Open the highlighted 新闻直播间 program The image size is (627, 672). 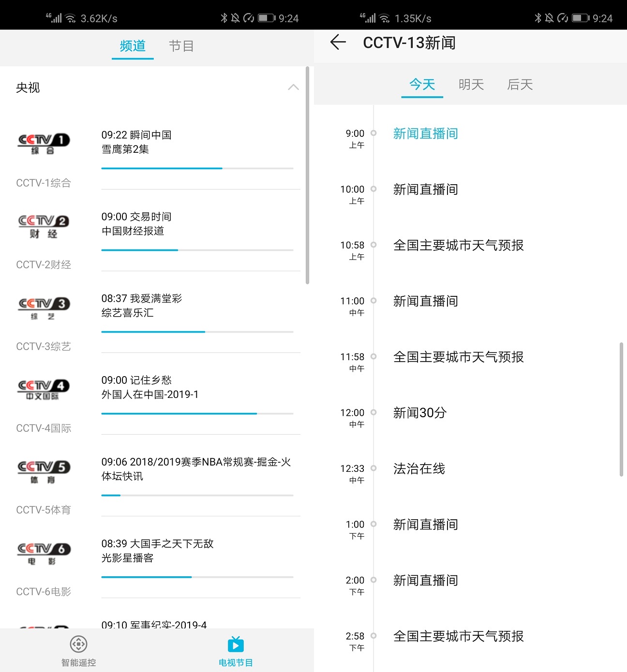pos(425,133)
